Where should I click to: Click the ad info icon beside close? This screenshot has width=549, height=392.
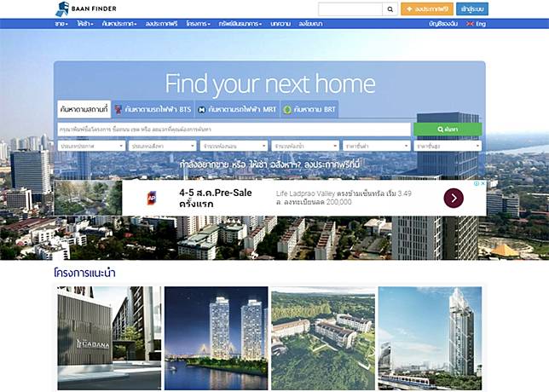click(x=477, y=183)
